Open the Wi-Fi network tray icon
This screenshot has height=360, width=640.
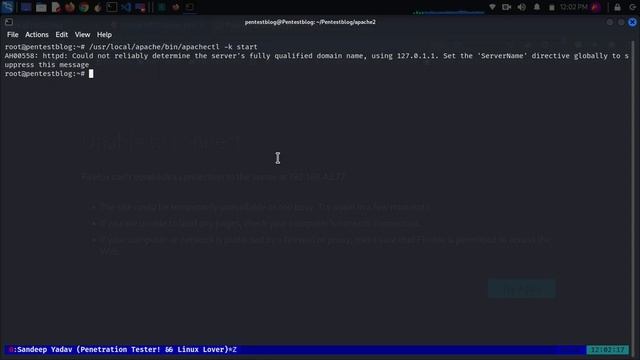point(492,7)
